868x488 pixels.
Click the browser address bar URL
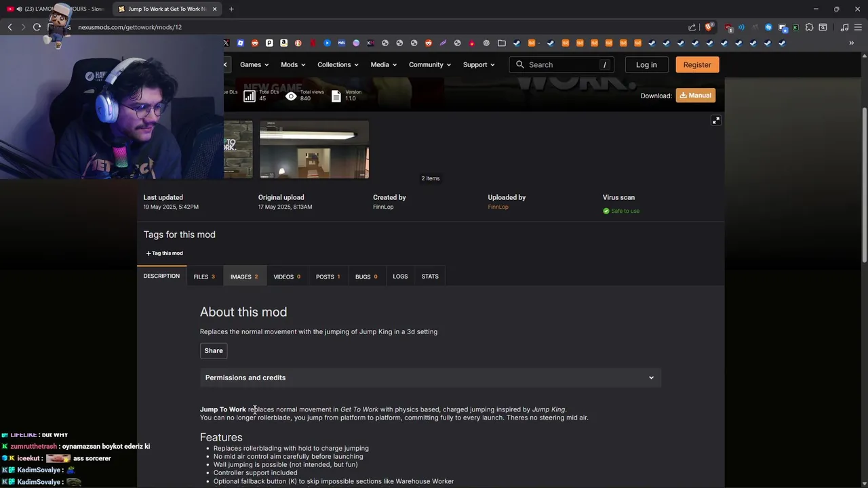pos(130,27)
